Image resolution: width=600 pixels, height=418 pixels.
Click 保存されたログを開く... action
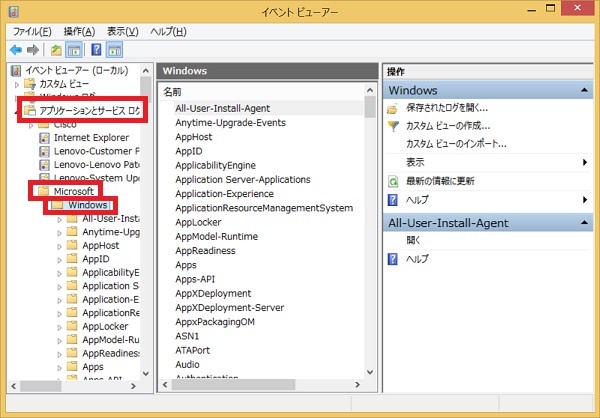coord(447,108)
